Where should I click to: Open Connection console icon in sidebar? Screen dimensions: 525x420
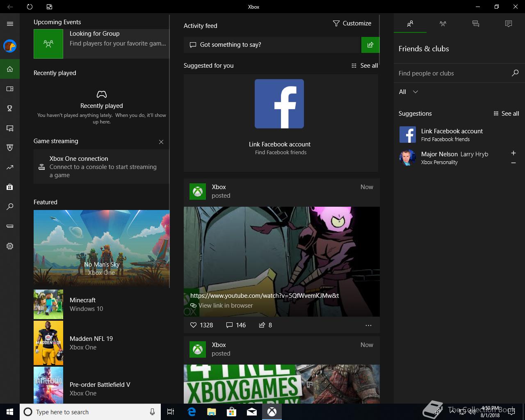click(10, 226)
